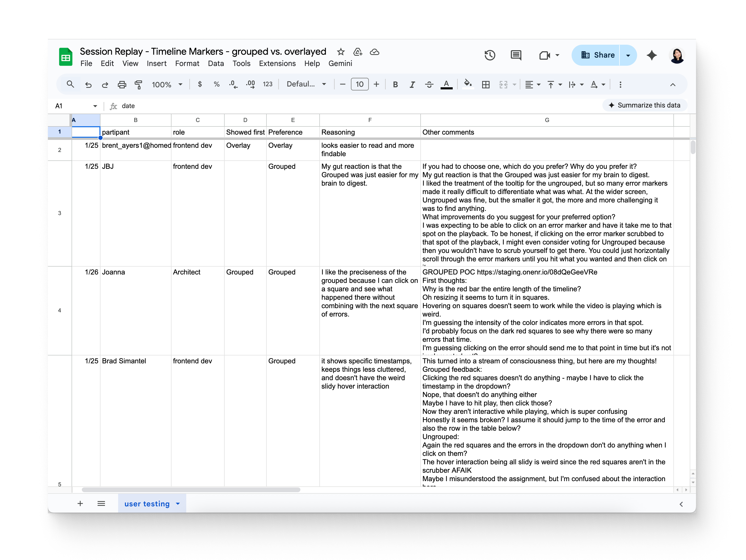Image resolution: width=746 pixels, height=560 pixels.
Task: Click the paint format roller icon
Action: tap(138, 84)
